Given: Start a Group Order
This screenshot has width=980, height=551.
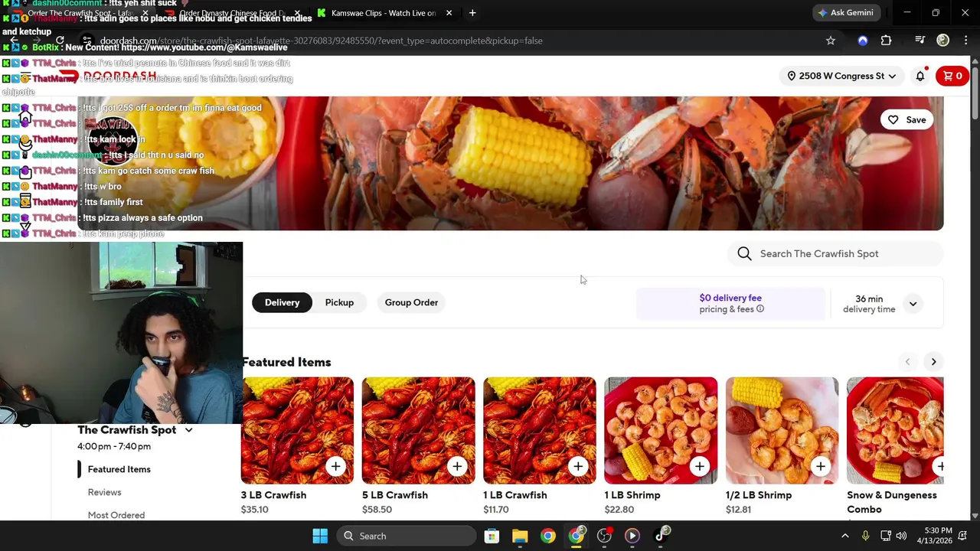Looking at the screenshot, I should 411,302.
